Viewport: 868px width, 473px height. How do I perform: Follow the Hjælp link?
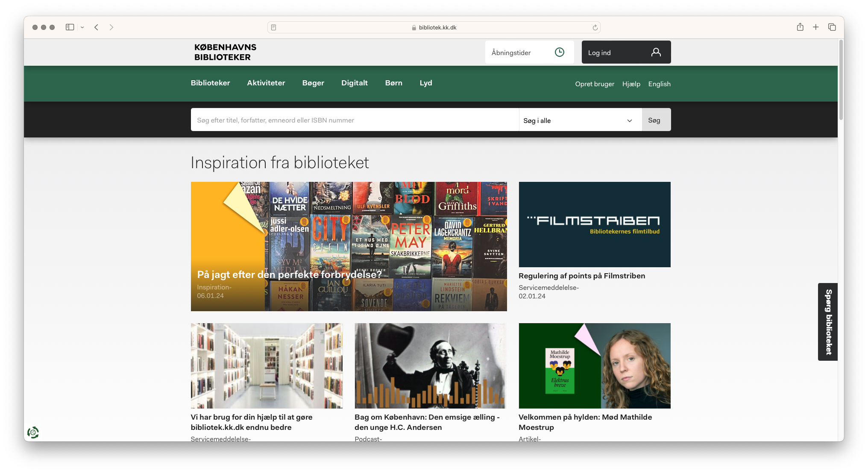coord(631,84)
